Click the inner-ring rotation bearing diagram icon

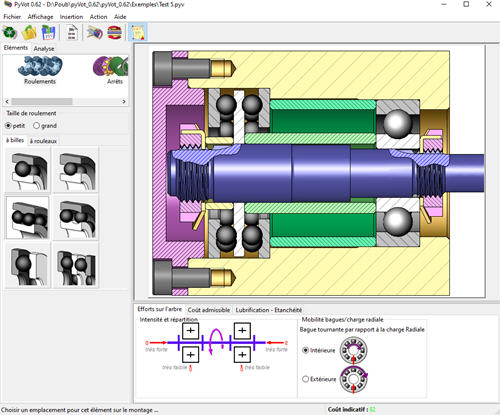pyautogui.click(x=354, y=350)
